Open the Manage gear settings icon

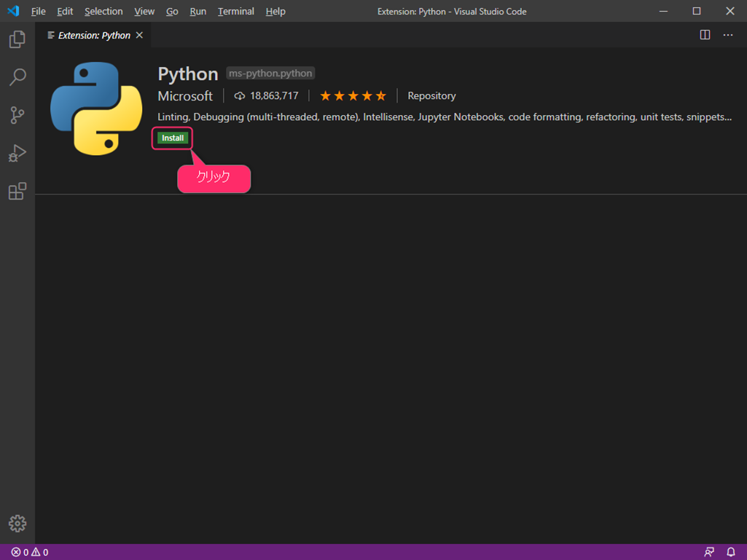click(17, 524)
